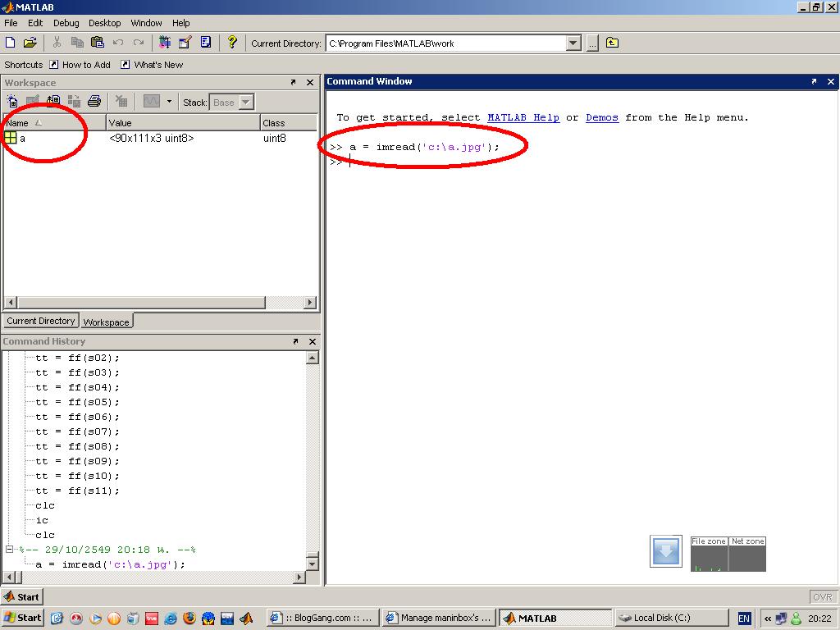Undock the Command Window
Viewport: 840px width, 630px height.
[814, 81]
